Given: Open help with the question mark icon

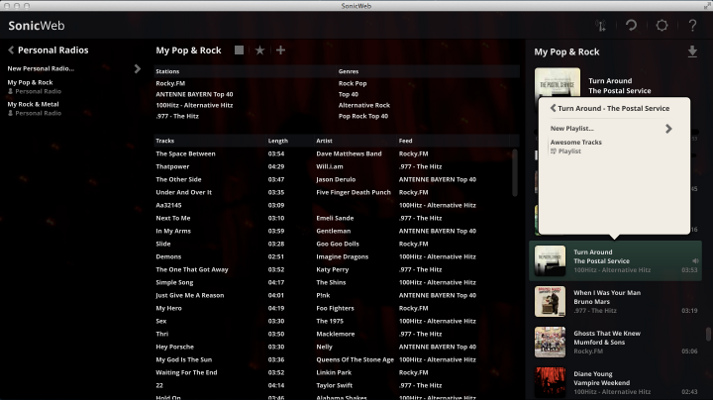Looking at the screenshot, I should click(692, 25).
